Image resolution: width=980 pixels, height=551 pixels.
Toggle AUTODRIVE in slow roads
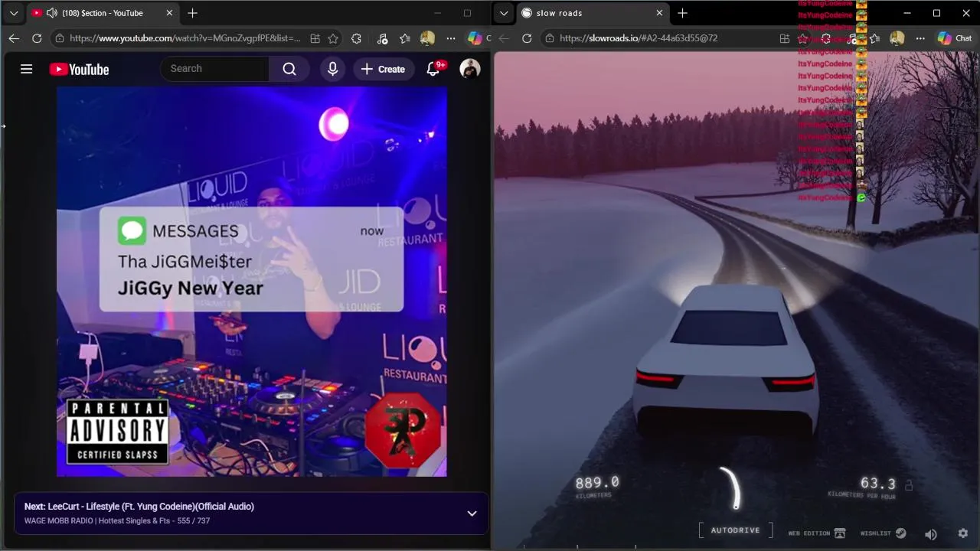(x=736, y=530)
